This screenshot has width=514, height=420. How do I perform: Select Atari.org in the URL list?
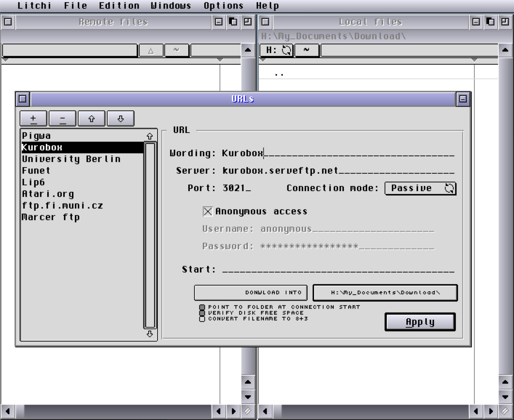pyautogui.click(x=83, y=194)
